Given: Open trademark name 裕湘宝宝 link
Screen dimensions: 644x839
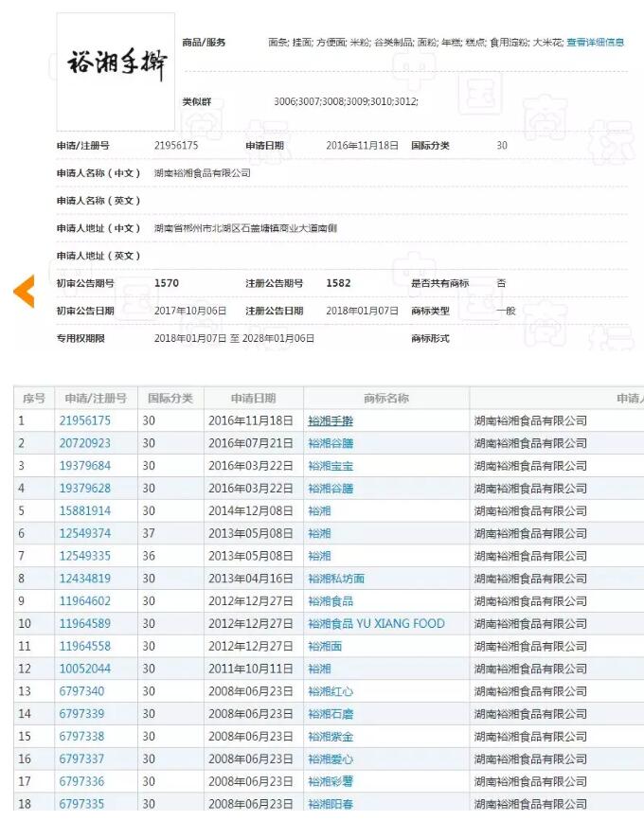Looking at the screenshot, I should pyautogui.click(x=331, y=466).
